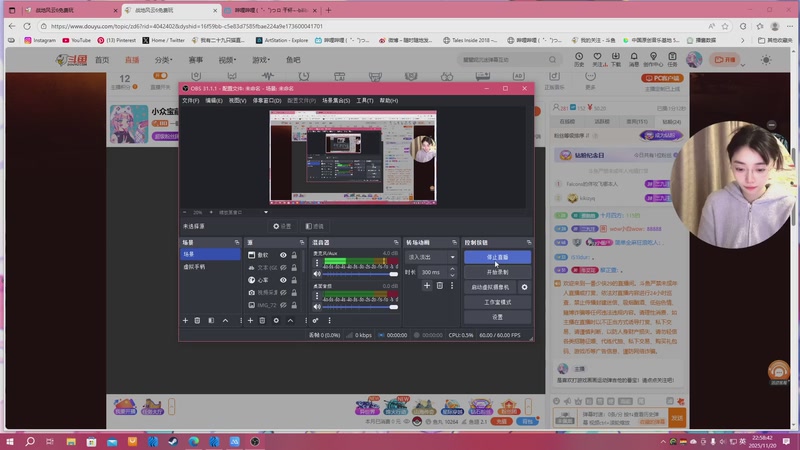
Task: Open transition properties three-dot menu
Action: [x=452, y=286]
